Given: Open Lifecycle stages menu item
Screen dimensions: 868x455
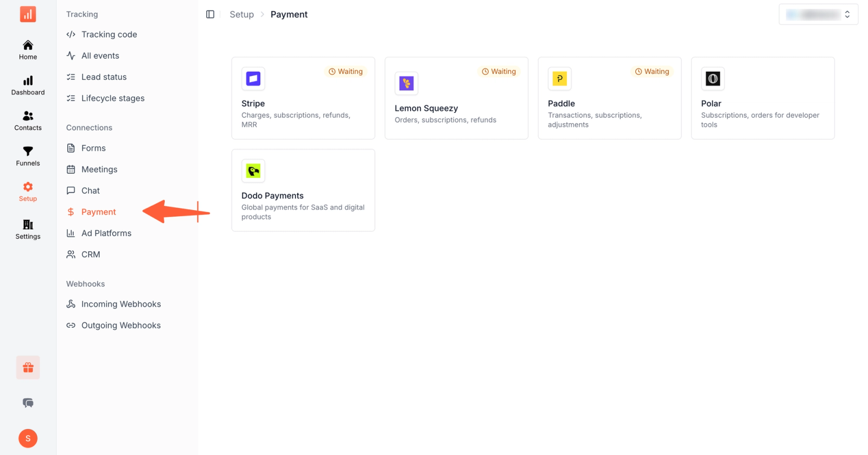Looking at the screenshot, I should [x=105, y=98].
